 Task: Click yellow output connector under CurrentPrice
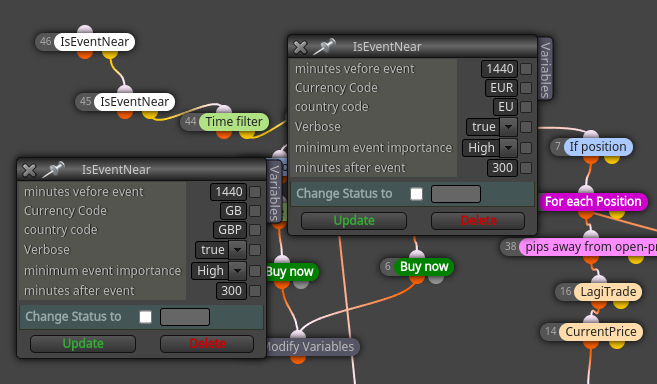coord(616,344)
